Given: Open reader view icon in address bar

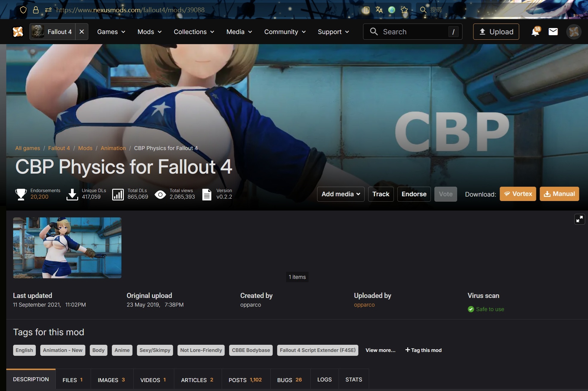Looking at the screenshot, I should (366, 10).
